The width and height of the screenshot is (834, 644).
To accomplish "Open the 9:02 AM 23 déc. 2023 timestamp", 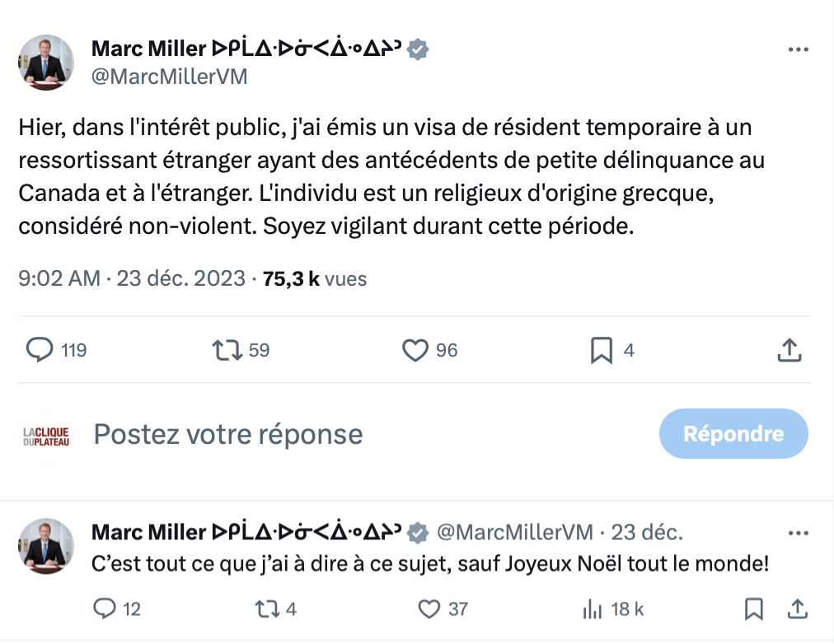I will point(132,279).
